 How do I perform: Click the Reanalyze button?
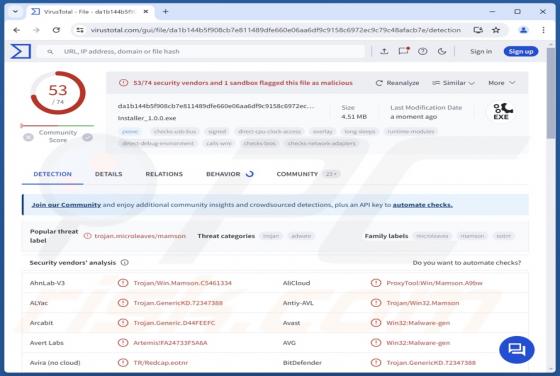click(x=397, y=83)
